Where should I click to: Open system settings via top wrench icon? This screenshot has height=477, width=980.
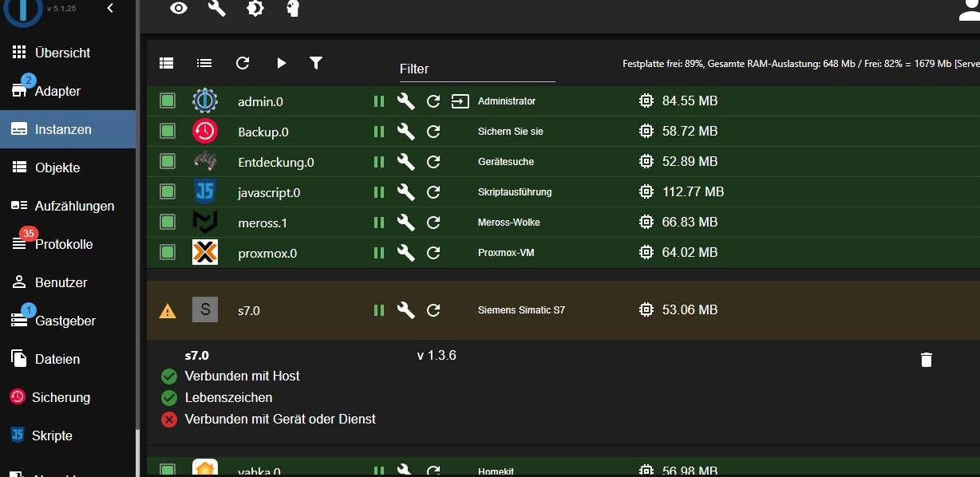[x=217, y=8]
